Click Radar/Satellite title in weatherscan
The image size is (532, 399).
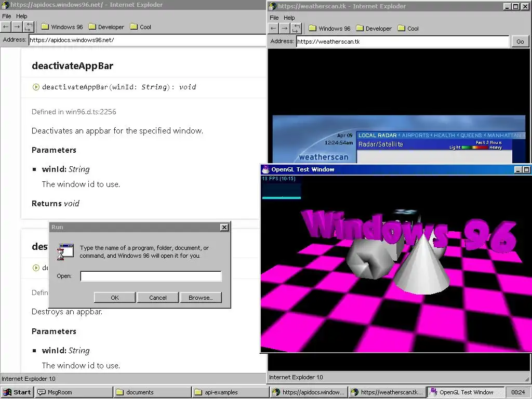[x=381, y=144]
